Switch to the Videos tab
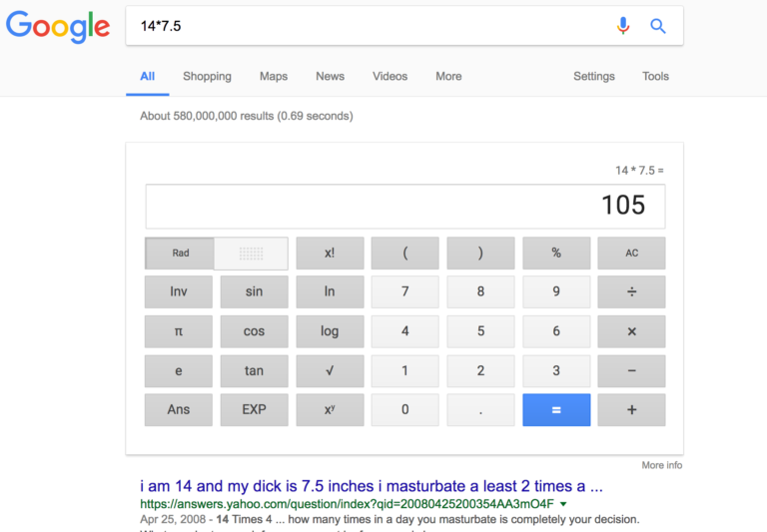Image resolution: width=767 pixels, height=532 pixels. [389, 76]
